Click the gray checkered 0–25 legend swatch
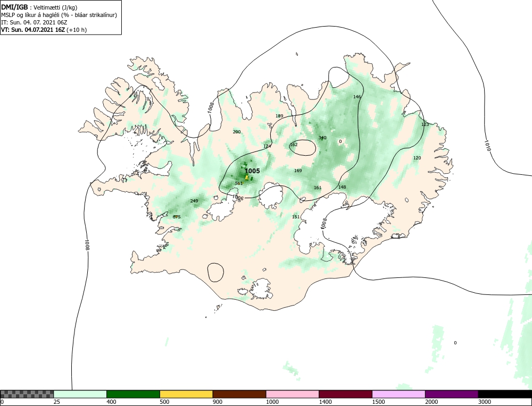Image resolution: width=532 pixels, height=406 pixels. pyautogui.click(x=27, y=394)
